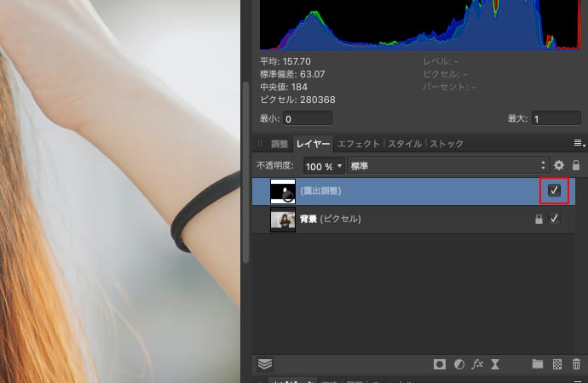Open the ストック tab

447,144
